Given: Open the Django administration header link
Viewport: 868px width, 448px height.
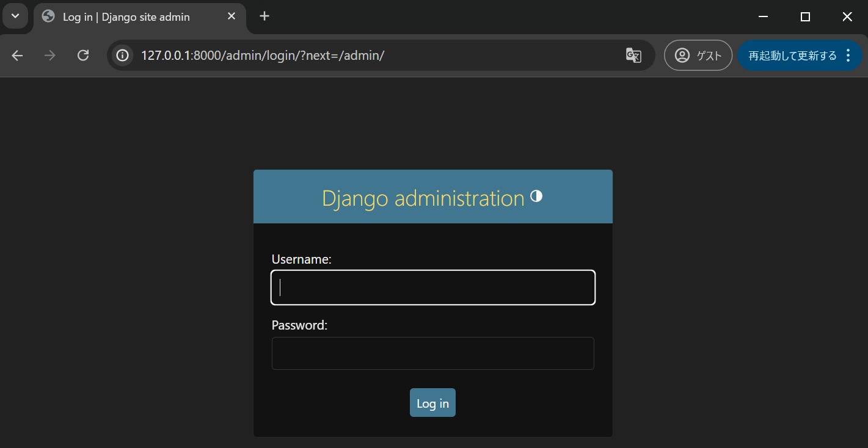Looking at the screenshot, I should (423, 198).
